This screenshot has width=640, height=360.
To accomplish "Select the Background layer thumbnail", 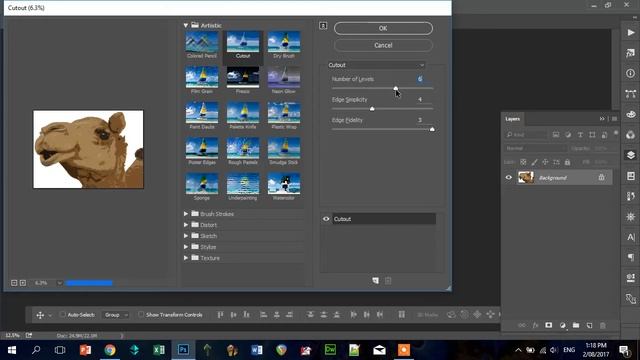I will pyautogui.click(x=526, y=178).
